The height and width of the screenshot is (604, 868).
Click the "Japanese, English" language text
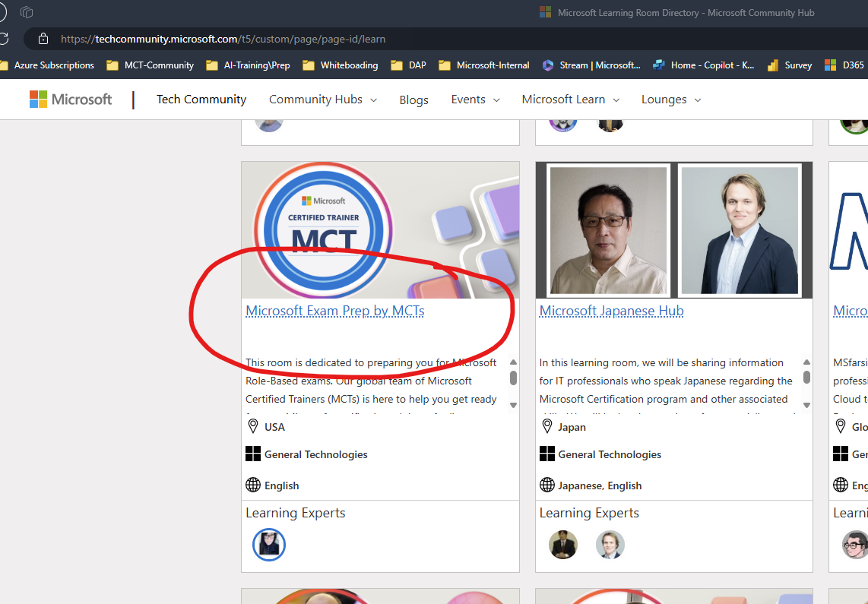tap(600, 485)
